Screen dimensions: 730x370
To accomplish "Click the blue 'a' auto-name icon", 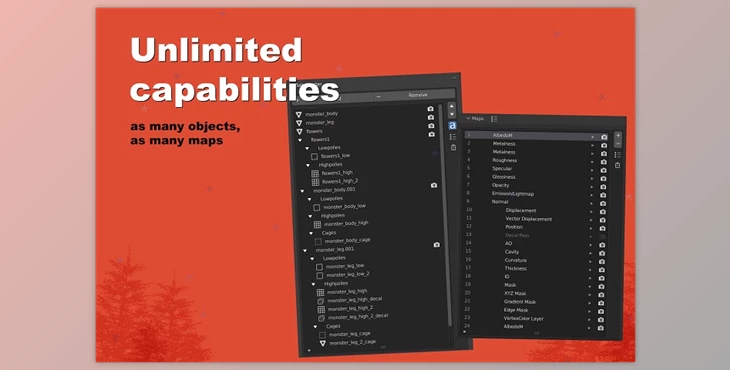I will (452, 126).
